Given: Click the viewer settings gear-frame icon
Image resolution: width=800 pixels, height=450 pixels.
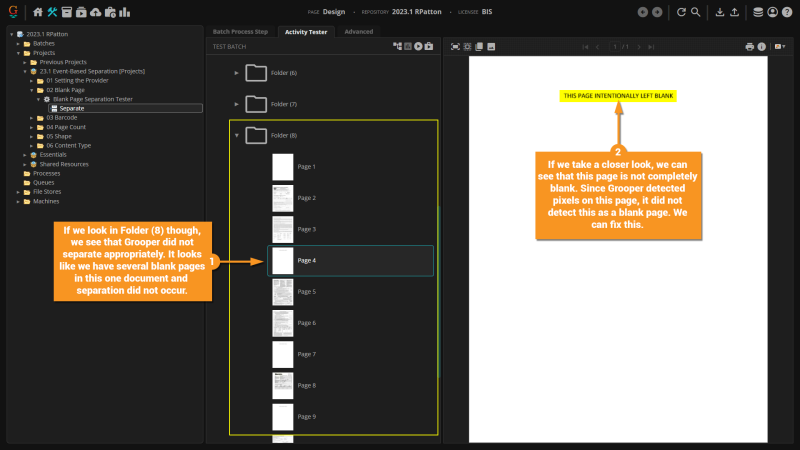Looking at the screenshot, I should [x=467, y=46].
